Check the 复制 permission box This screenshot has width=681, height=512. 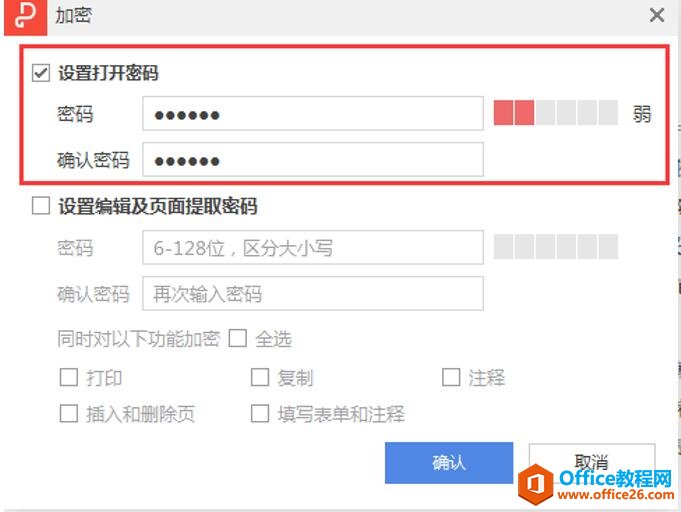click(260, 377)
